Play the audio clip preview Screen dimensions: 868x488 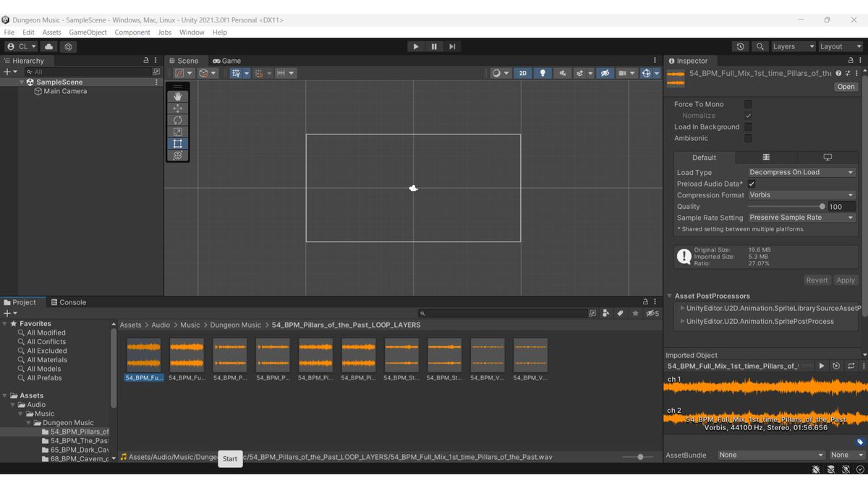coord(822,366)
